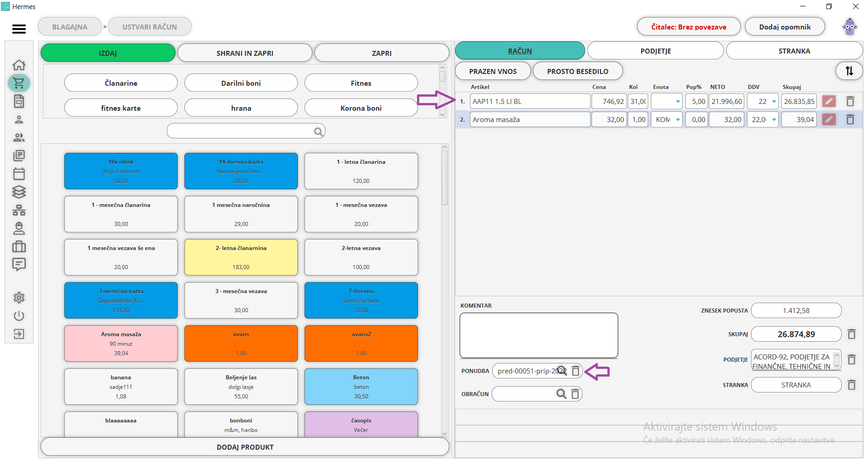Click the BLAGAJNA breadcrumb

(x=70, y=27)
